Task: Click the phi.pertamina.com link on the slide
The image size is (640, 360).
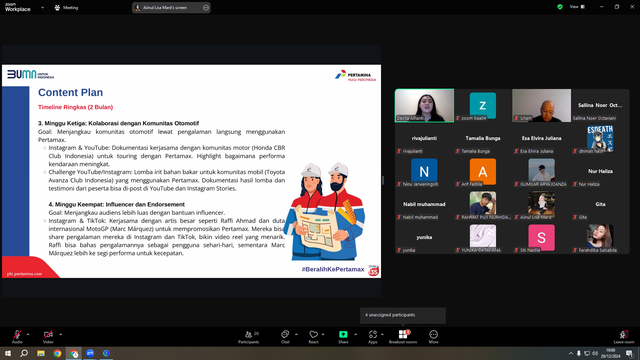Action: coord(24,274)
